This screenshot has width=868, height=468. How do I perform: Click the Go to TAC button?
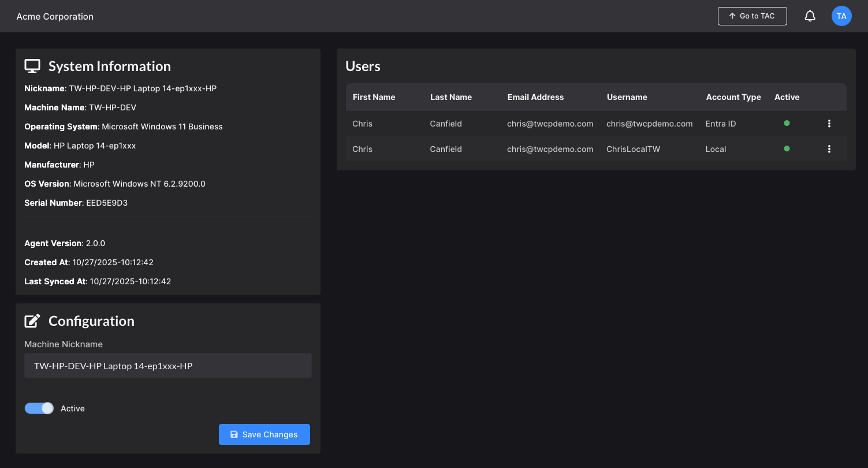click(752, 16)
